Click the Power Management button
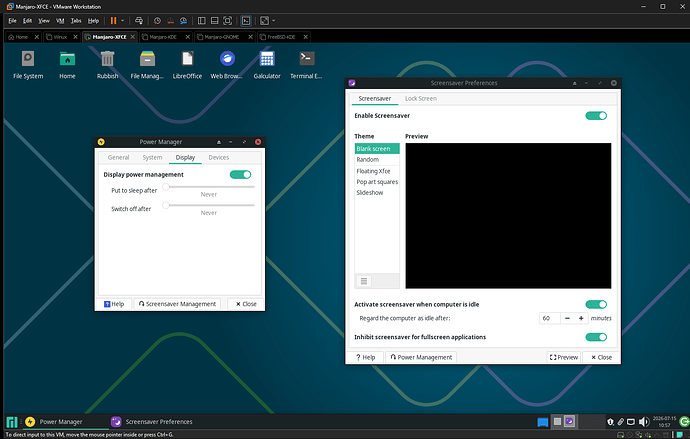 coord(421,357)
